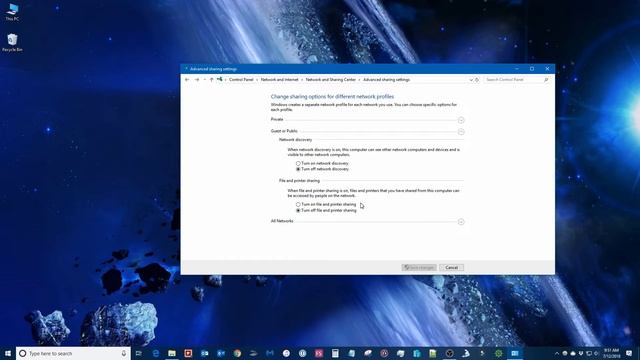The width and height of the screenshot is (640, 360).
Task: Open This PC desktop icon
Action: [12, 12]
